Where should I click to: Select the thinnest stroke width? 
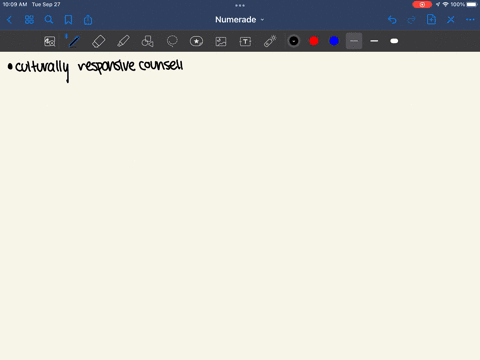(354, 41)
